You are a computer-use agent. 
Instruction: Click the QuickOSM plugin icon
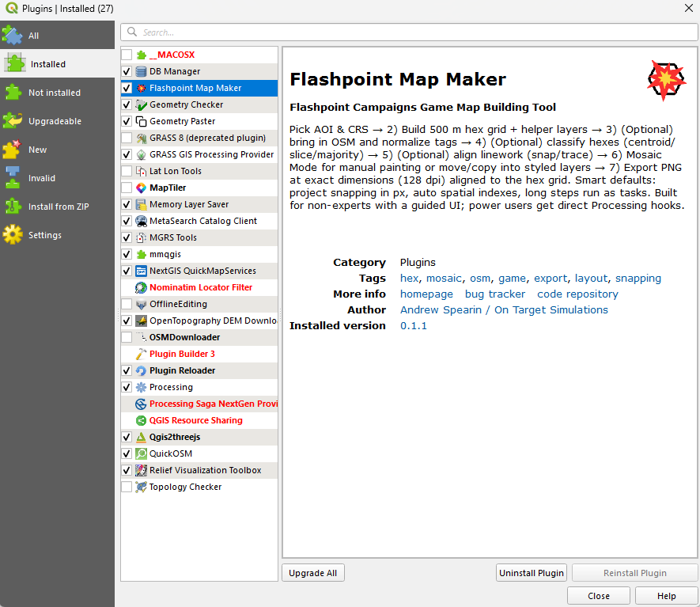tap(141, 453)
